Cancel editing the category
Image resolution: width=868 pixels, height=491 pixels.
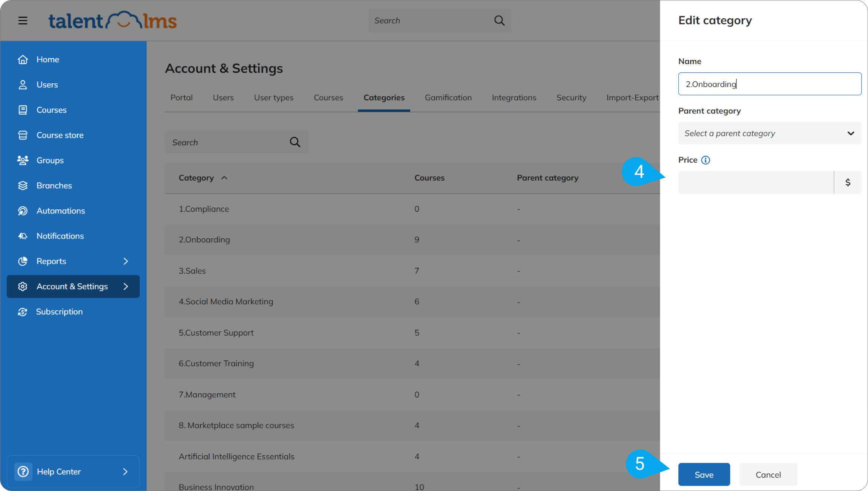tap(768, 474)
